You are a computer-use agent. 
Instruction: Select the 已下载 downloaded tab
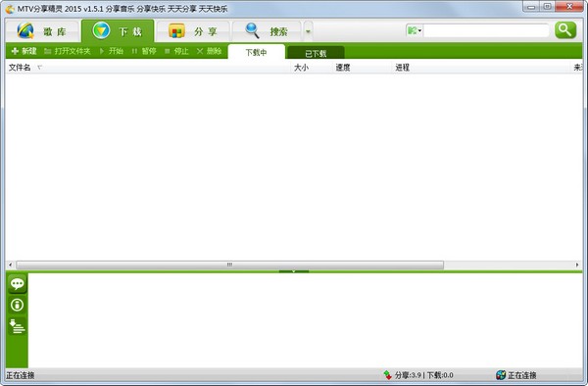pos(316,53)
